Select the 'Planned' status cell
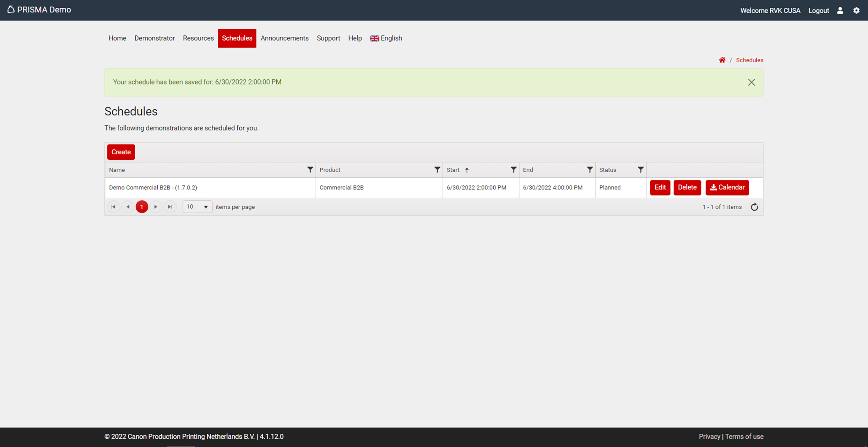 pos(621,188)
